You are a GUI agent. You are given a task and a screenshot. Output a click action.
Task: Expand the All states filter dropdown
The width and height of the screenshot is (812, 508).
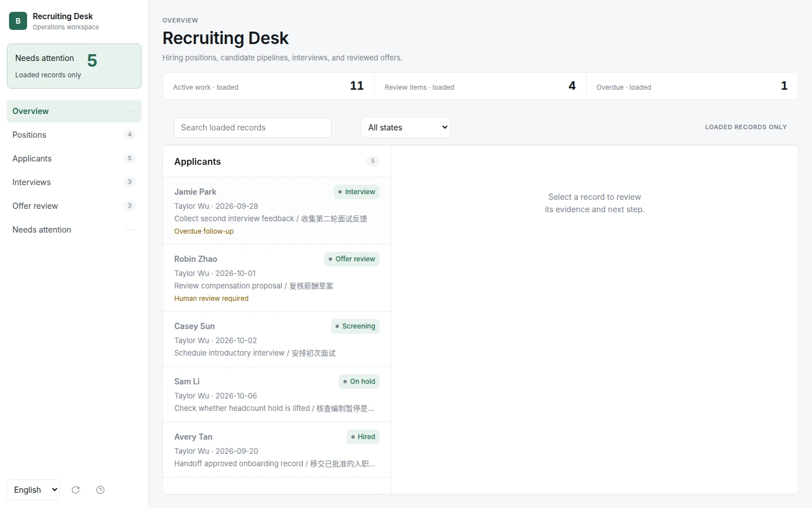point(405,128)
